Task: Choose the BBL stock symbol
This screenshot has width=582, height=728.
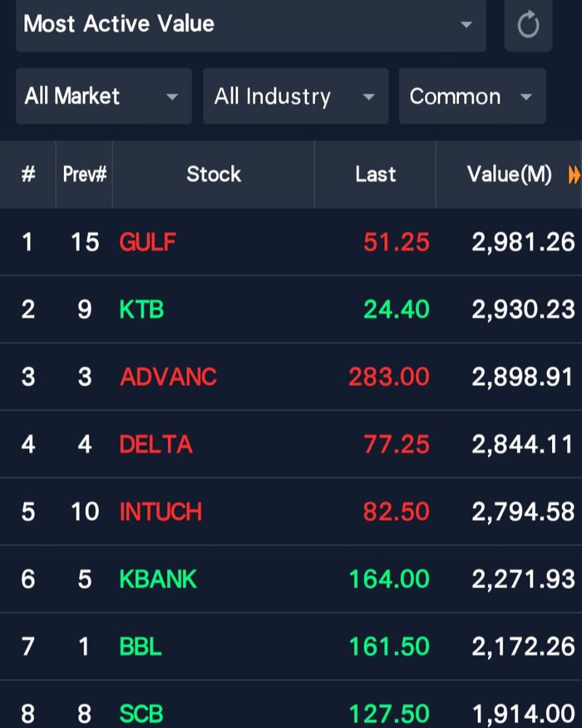Action: pyautogui.click(x=140, y=646)
